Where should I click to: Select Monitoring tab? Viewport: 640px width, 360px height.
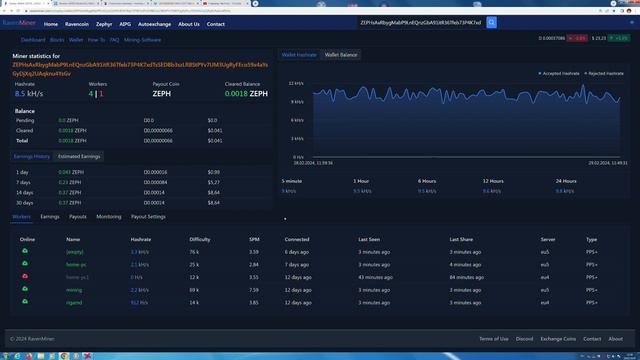109,217
